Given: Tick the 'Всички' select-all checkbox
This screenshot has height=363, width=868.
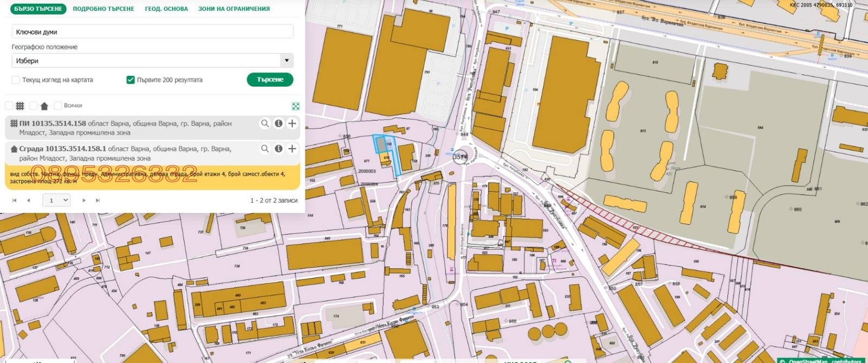Looking at the screenshot, I should click(58, 106).
